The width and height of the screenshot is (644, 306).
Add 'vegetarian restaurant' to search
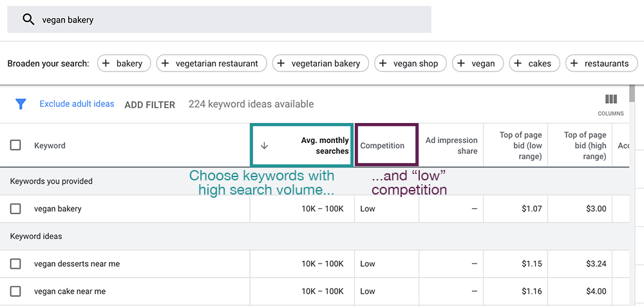[211, 63]
